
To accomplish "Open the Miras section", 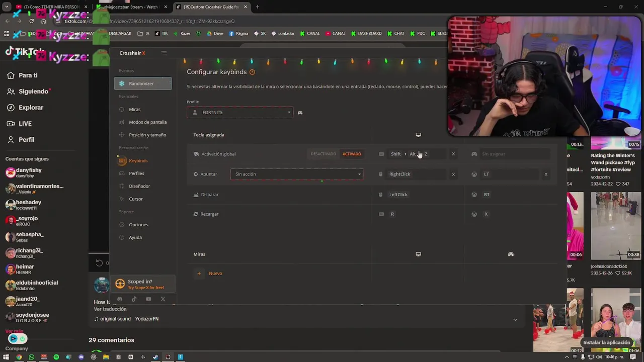I will coord(134,109).
